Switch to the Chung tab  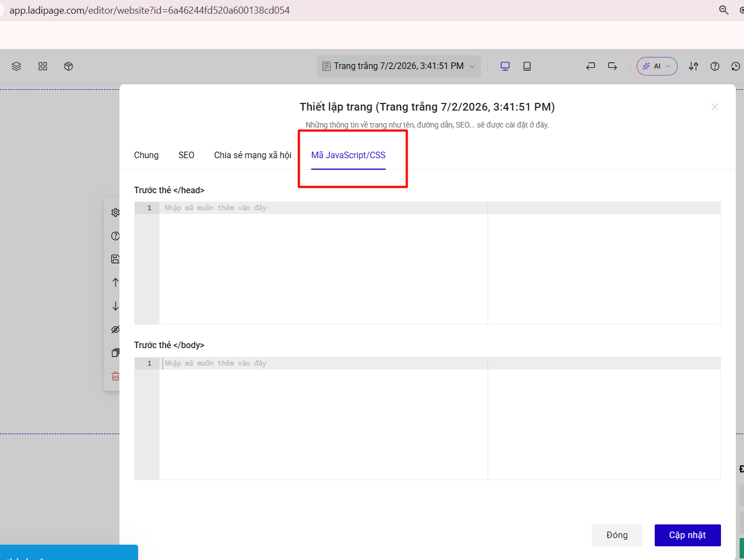tap(146, 155)
